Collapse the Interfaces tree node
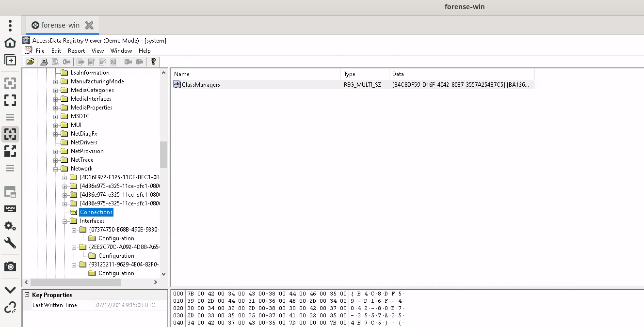The height and width of the screenshot is (327, 644). tap(65, 221)
